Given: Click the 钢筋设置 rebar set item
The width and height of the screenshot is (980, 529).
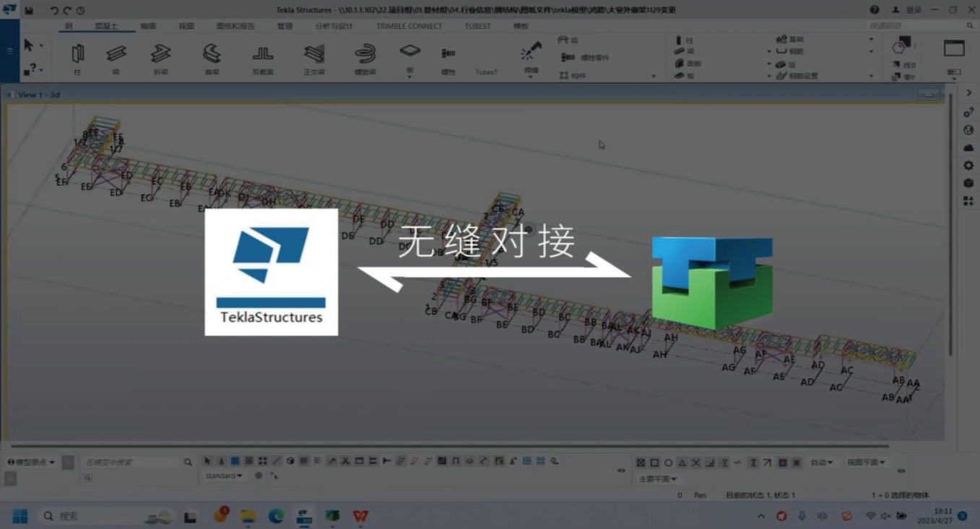Looking at the screenshot, I should click(797, 76).
